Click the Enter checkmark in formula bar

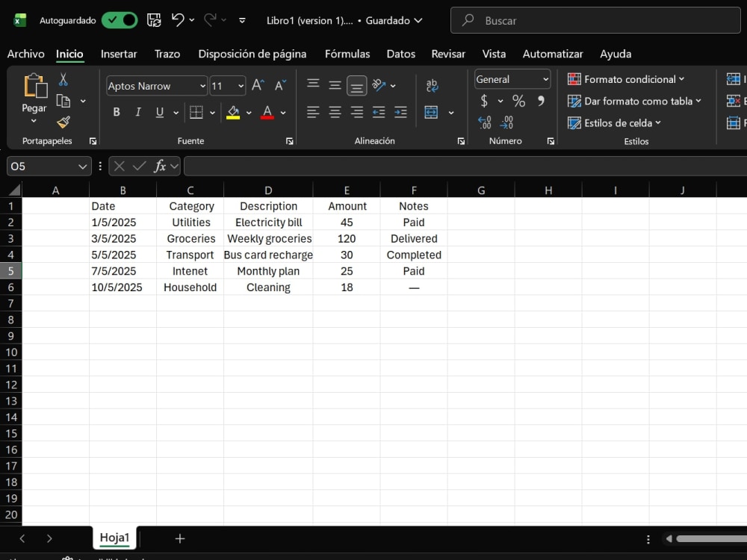coord(139,167)
